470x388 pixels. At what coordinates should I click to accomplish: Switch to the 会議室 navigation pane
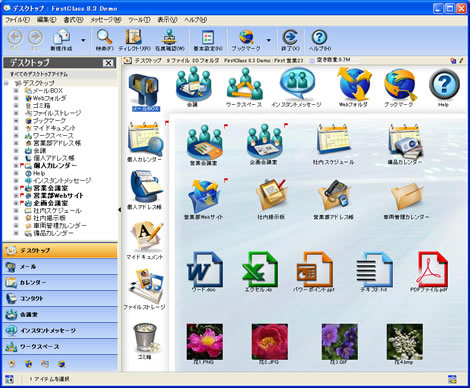[60, 314]
